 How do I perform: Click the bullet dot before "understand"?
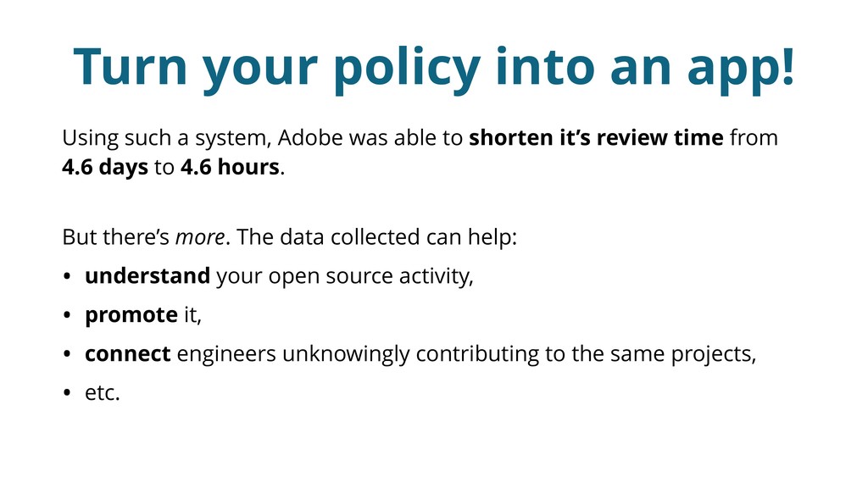[67, 277]
